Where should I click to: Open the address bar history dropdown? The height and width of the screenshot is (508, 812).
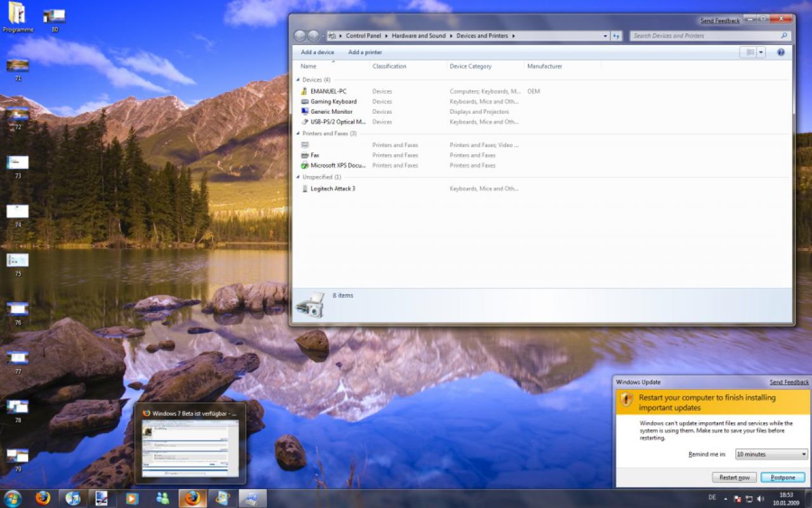[606, 36]
